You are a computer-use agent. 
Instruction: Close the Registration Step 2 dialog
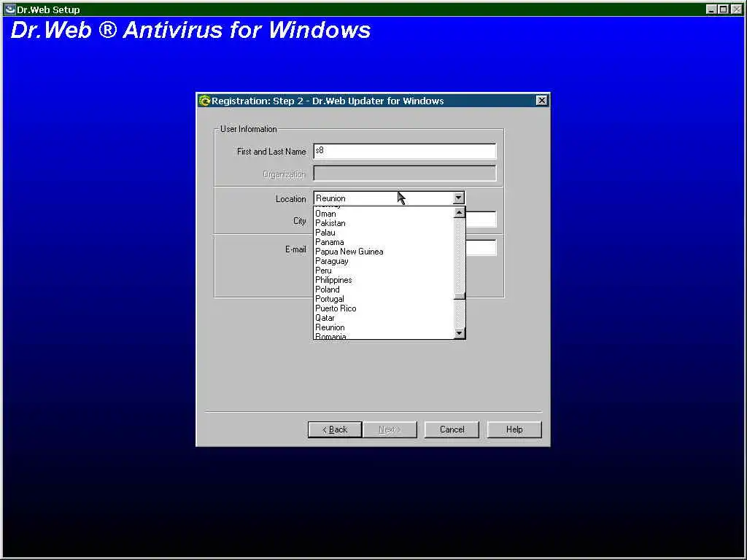(x=542, y=101)
